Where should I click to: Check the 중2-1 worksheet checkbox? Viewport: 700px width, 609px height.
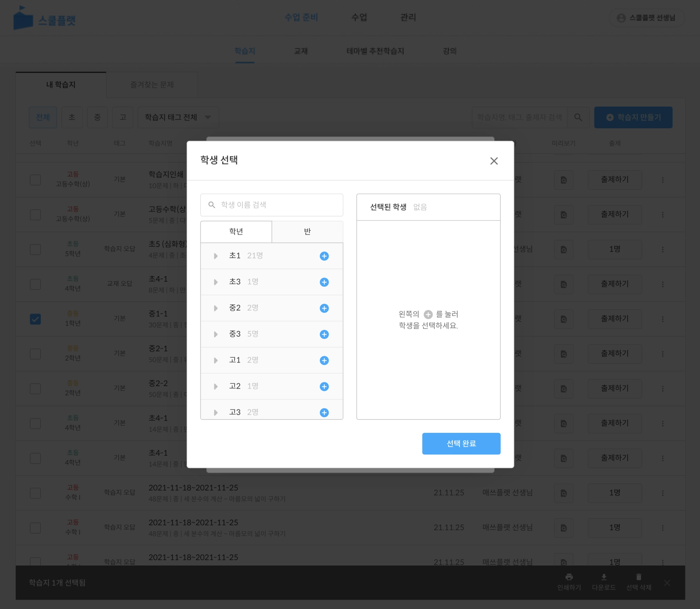coord(35,354)
